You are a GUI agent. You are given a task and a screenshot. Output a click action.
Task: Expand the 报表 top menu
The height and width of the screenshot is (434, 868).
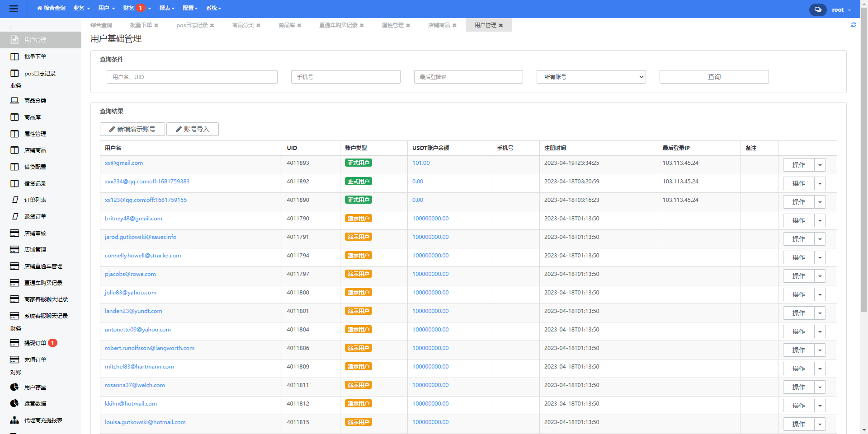(167, 8)
